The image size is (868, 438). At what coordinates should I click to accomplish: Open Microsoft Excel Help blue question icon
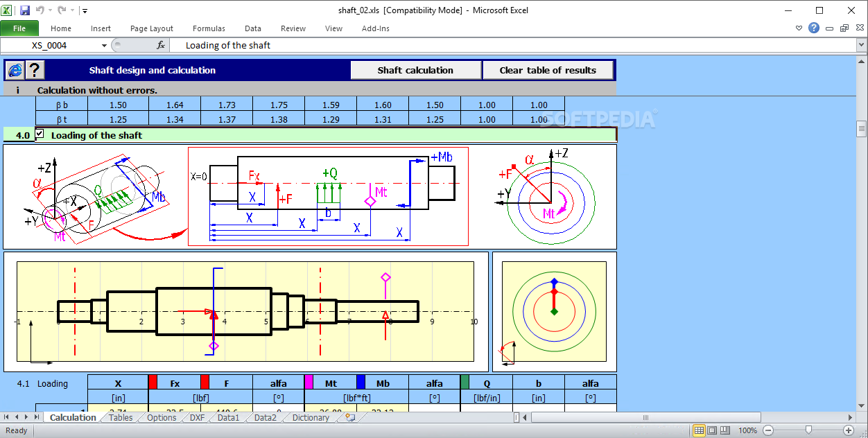(x=814, y=28)
